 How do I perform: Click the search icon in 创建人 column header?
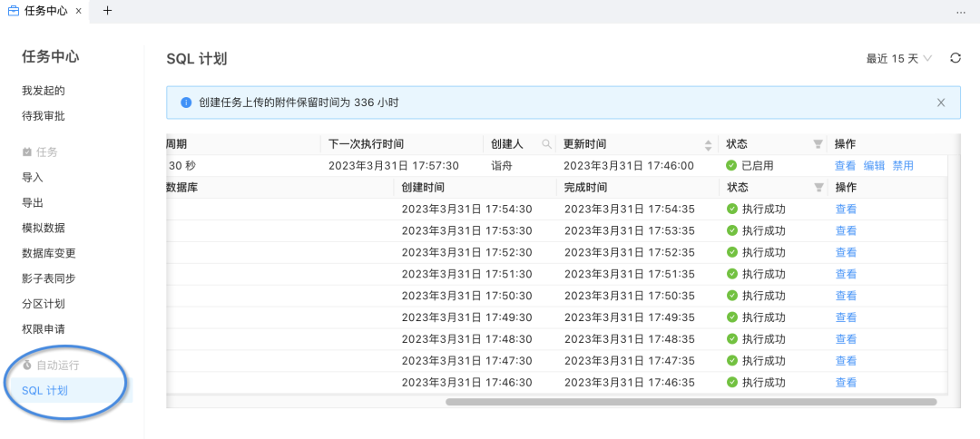point(546,144)
